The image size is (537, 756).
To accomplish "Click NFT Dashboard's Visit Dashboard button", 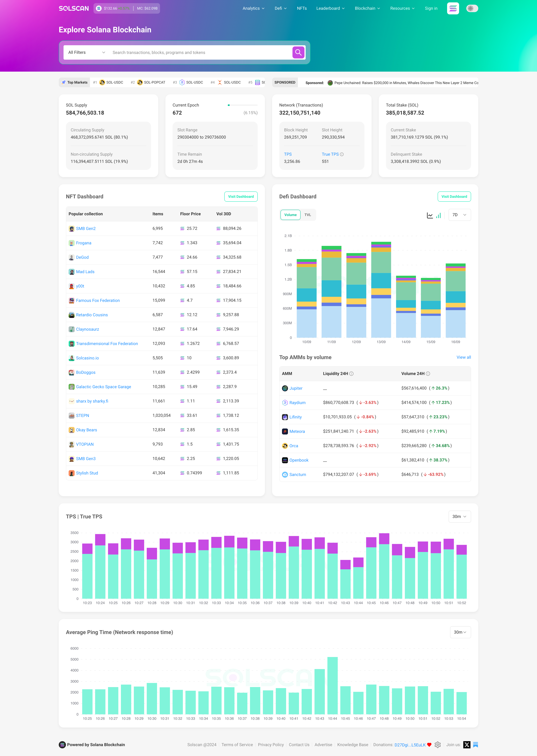I will tap(241, 196).
